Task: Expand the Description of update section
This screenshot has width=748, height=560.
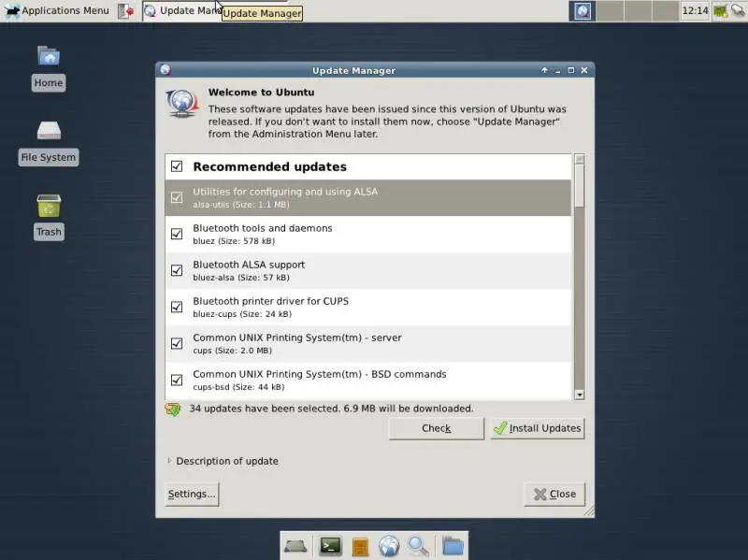Action: click(223, 461)
